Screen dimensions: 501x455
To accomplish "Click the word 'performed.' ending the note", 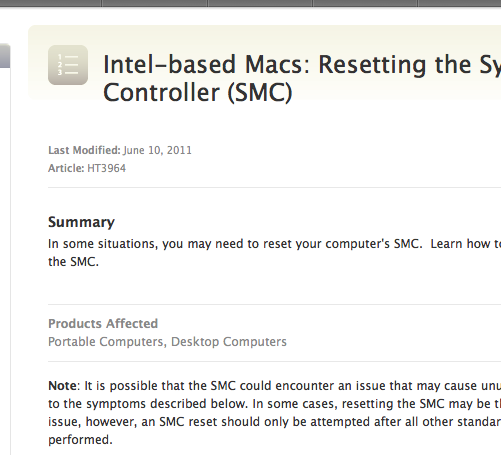I will pyautogui.click(x=80, y=440).
